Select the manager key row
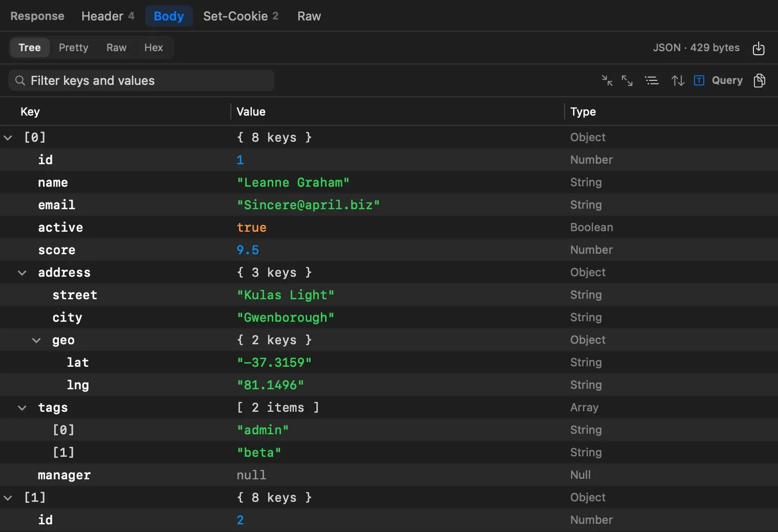The image size is (778, 532). coord(389,475)
